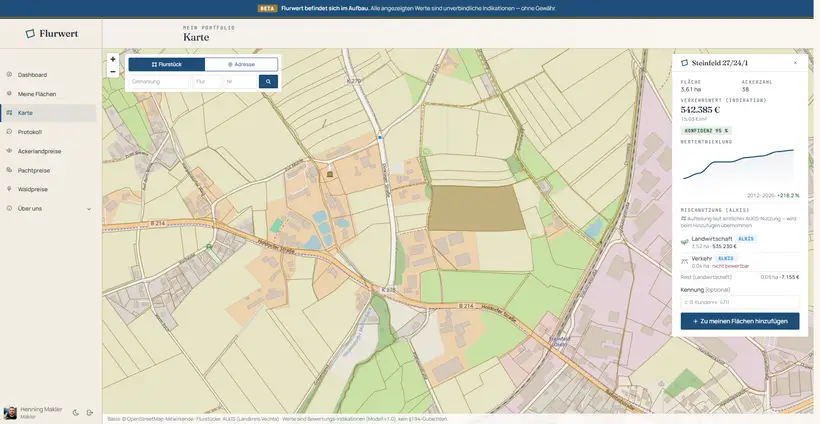820x424 pixels.
Task: Open Waldpreise in the sidebar
Action: [x=48, y=189]
